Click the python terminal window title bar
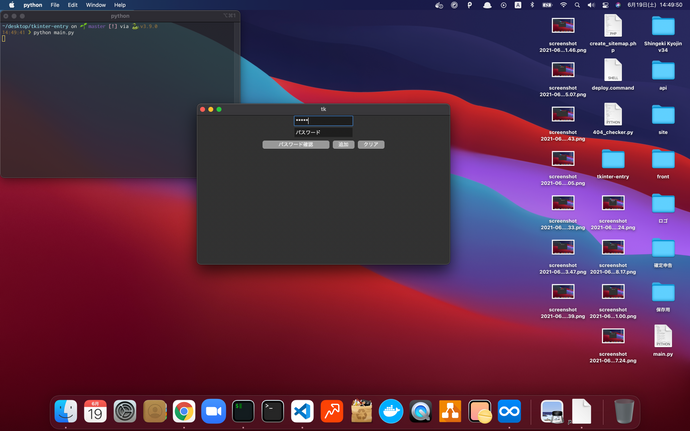Image resolution: width=690 pixels, height=431 pixels. point(120,16)
